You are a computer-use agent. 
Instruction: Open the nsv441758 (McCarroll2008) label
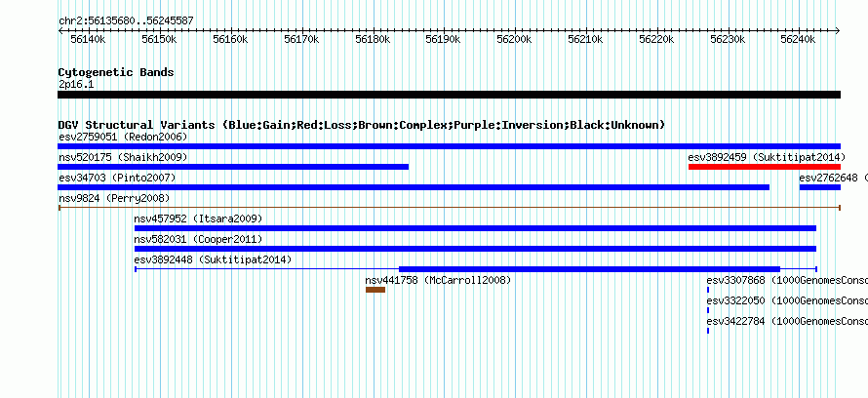(x=438, y=280)
